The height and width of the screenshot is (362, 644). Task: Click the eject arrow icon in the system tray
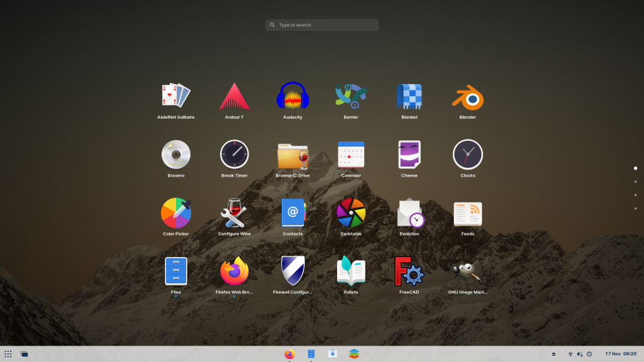(553, 354)
